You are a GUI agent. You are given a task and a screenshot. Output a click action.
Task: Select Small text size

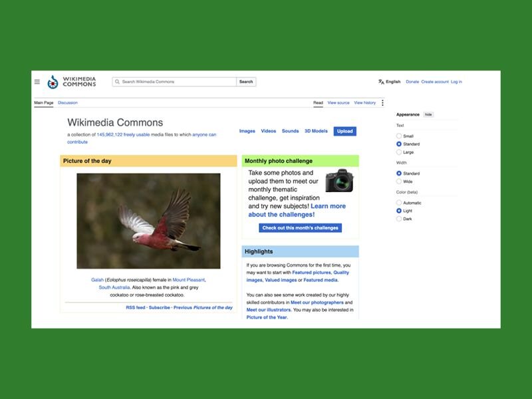(399, 136)
